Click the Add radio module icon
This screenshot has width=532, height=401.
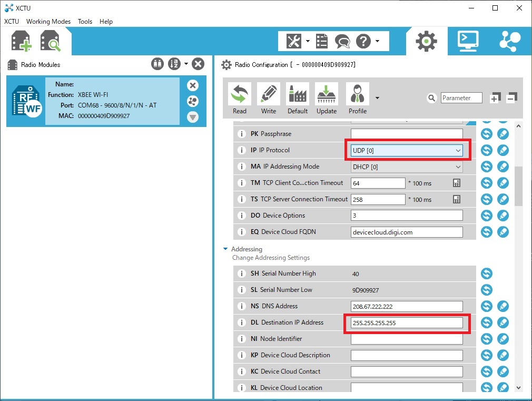coord(22,41)
